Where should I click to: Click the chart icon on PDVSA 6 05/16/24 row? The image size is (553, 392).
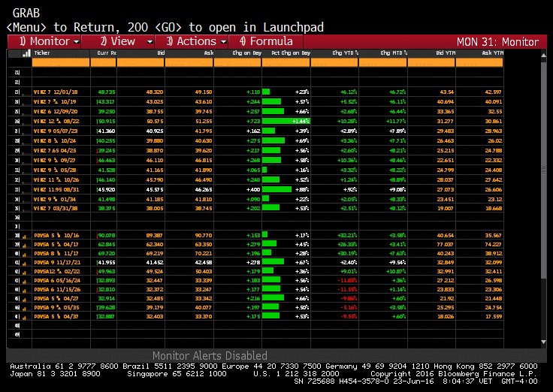pyautogui.click(x=24, y=282)
